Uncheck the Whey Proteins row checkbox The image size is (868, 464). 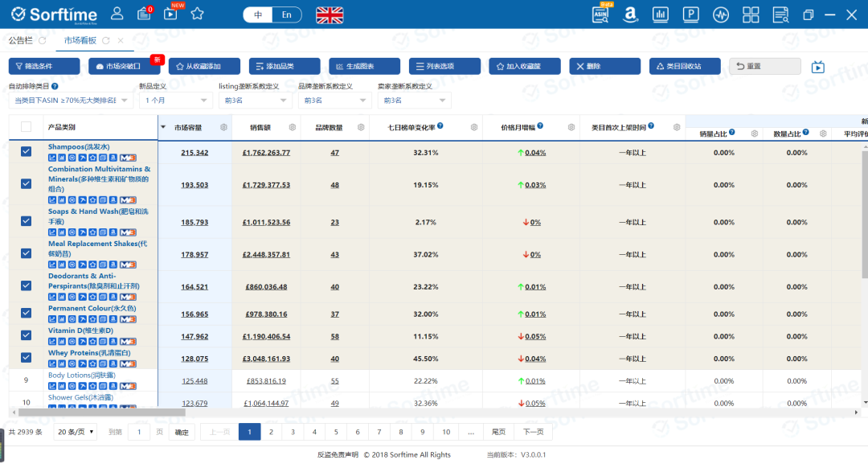(x=26, y=358)
